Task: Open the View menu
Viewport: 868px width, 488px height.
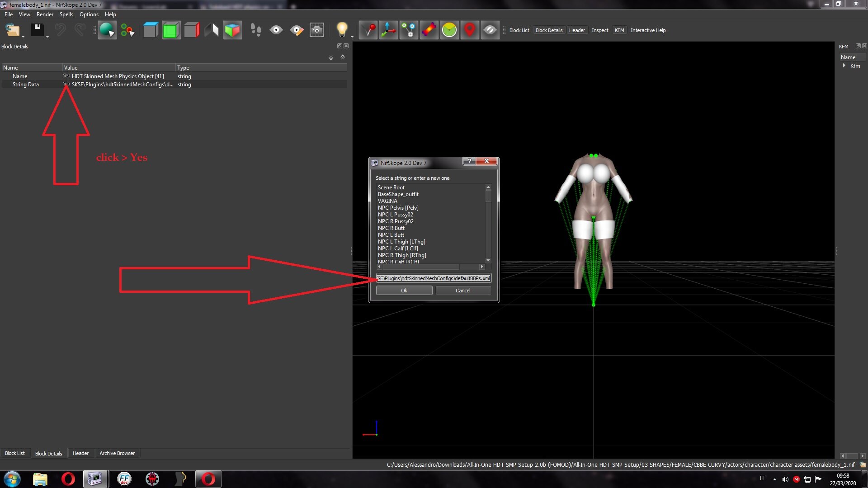Action: [24, 14]
